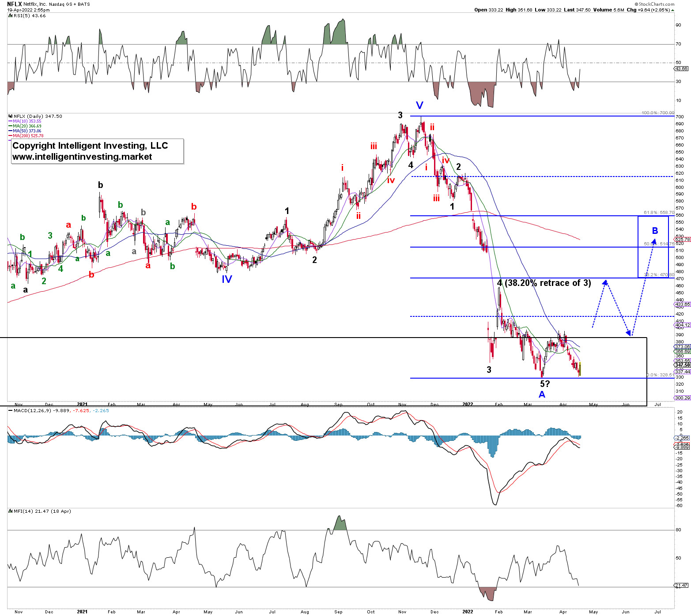Click the 'MA(200) 525.78' legend entry
This screenshot has height=616, width=691.
(26, 135)
